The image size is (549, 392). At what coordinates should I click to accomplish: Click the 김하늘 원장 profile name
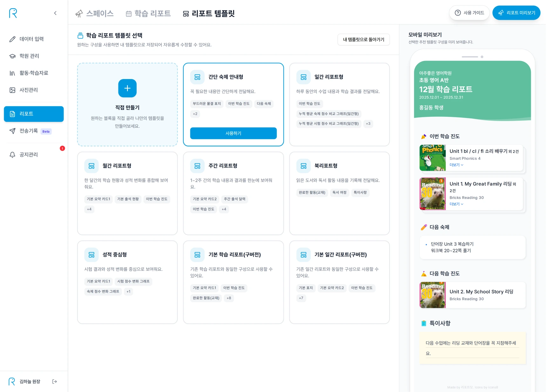pos(30,382)
